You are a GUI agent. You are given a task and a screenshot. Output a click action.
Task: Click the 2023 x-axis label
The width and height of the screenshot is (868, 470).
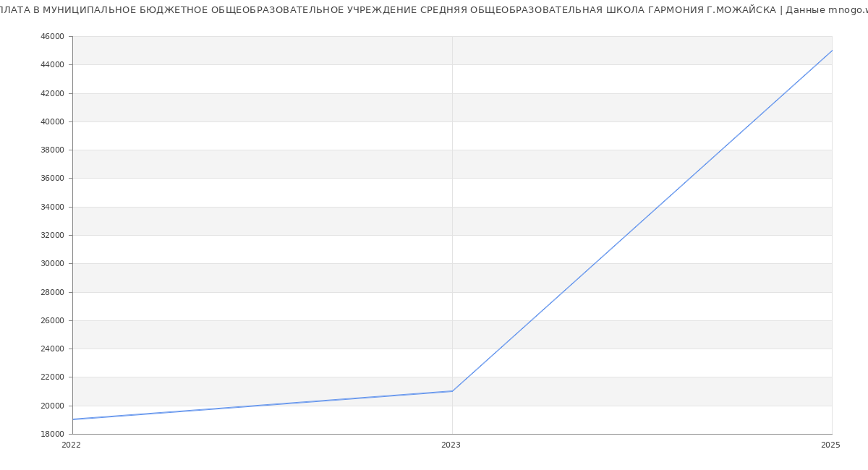[451, 445]
